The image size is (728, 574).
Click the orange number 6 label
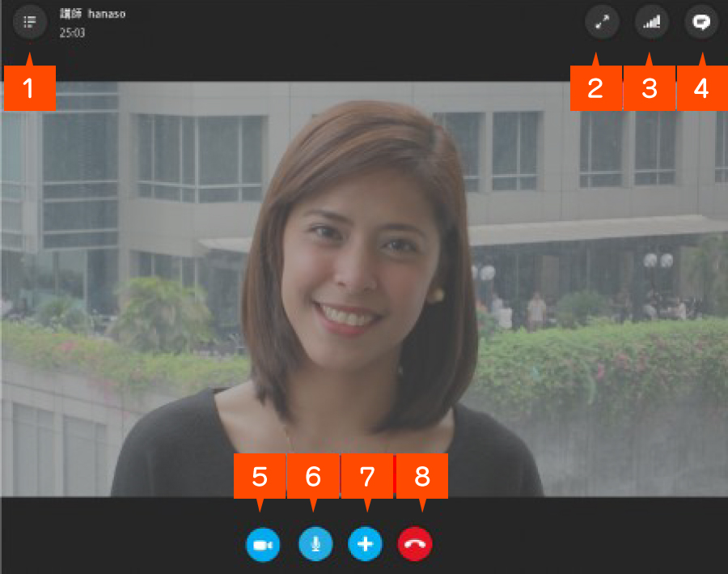point(313,476)
